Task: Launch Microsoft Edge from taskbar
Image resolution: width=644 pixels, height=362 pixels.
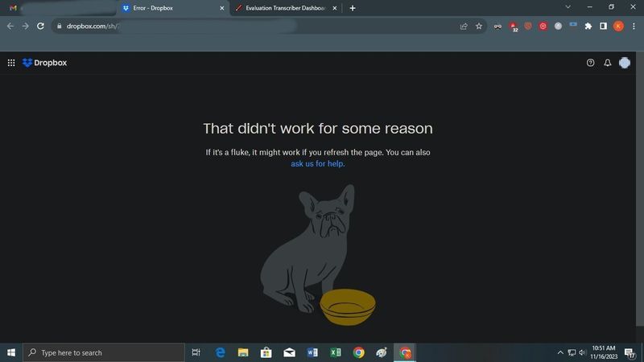Action: [220, 352]
